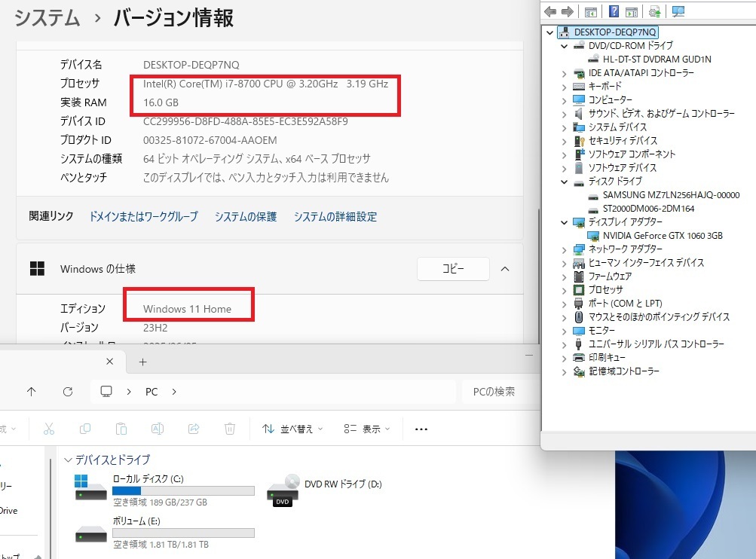The width and height of the screenshot is (756, 559).
Task: Click the Help icon in Device Manager toolbar
Action: click(614, 11)
